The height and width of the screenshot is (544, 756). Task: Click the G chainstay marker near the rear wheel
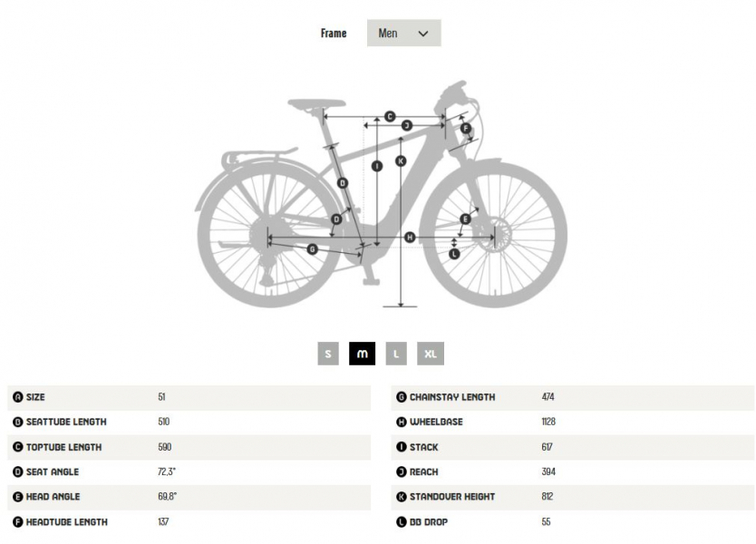tap(313, 248)
